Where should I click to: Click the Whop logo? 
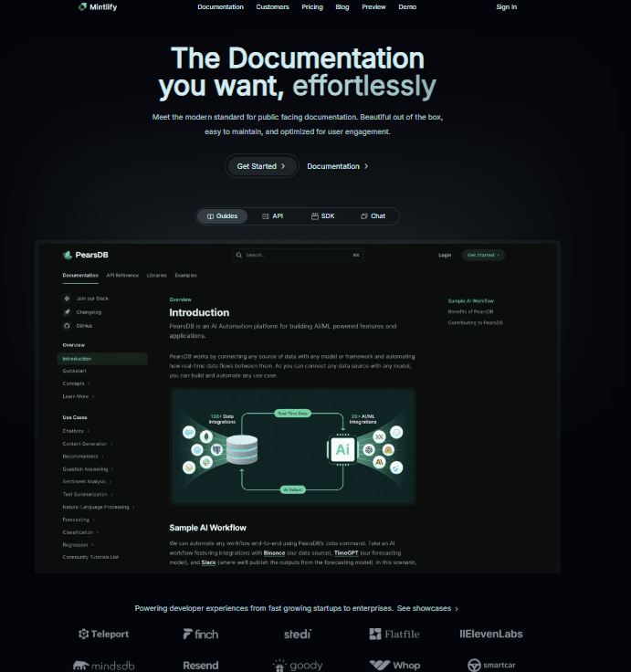pos(394,666)
